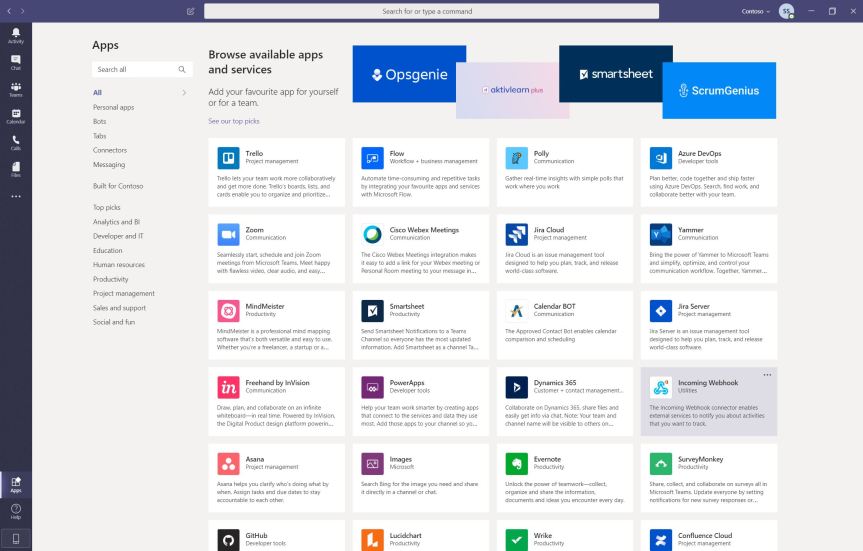Open the Activity feed in sidebar

pos(15,34)
